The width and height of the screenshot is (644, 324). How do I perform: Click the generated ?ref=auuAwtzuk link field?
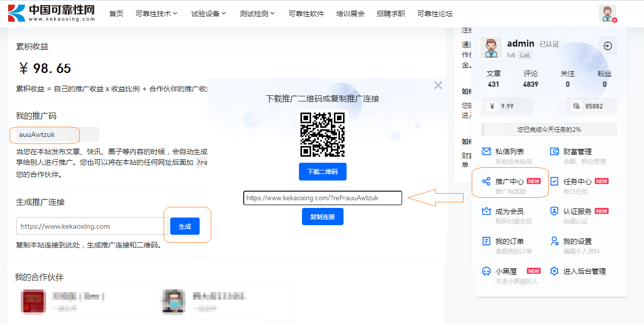click(x=323, y=198)
